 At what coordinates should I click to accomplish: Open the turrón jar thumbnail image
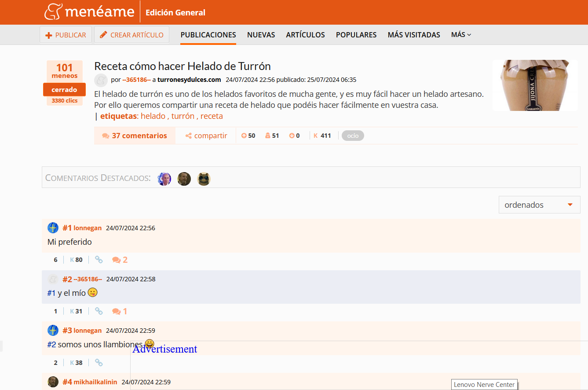point(535,85)
